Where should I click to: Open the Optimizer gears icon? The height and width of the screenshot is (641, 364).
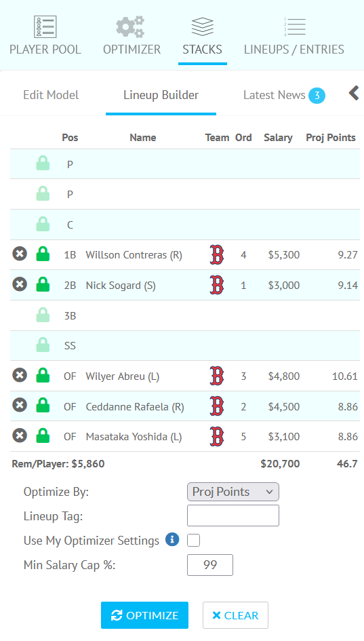[x=130, y=27]
